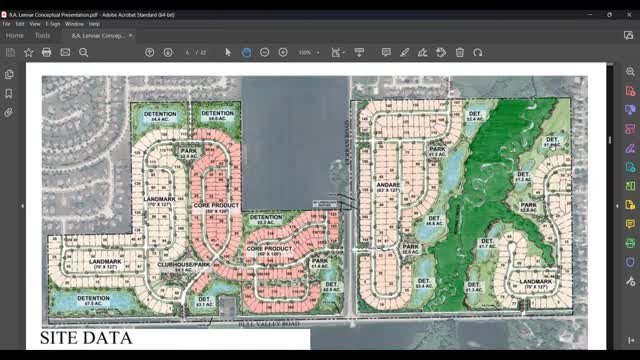Collapse the right tools pane arrow

[x=617, y=206]
